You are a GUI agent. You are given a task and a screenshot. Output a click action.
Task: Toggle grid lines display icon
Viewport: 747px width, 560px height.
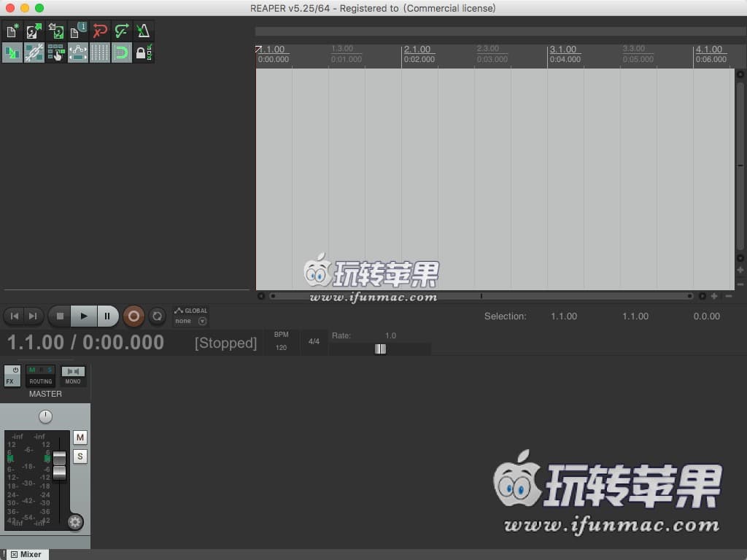coord(99,52)
